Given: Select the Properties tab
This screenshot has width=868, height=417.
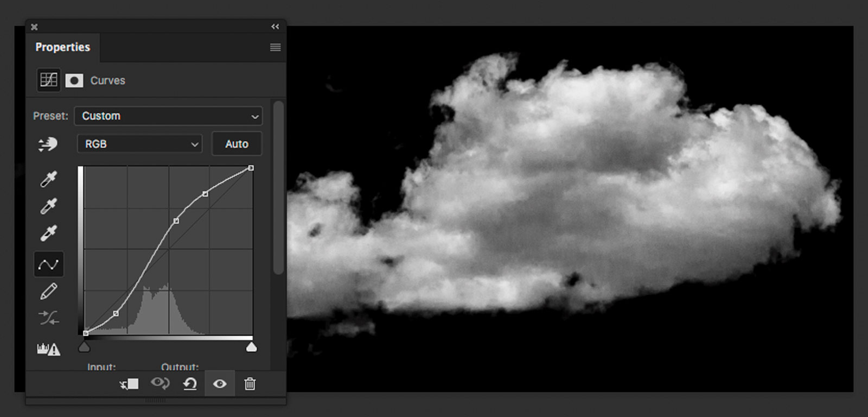Looking at the screenshot, I should point(62,47).
